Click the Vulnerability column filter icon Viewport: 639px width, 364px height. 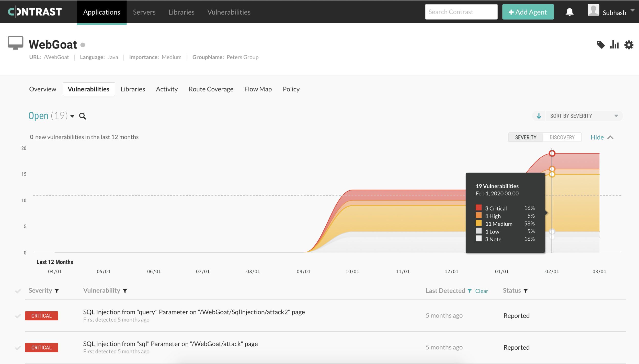(x=125, y=291)
